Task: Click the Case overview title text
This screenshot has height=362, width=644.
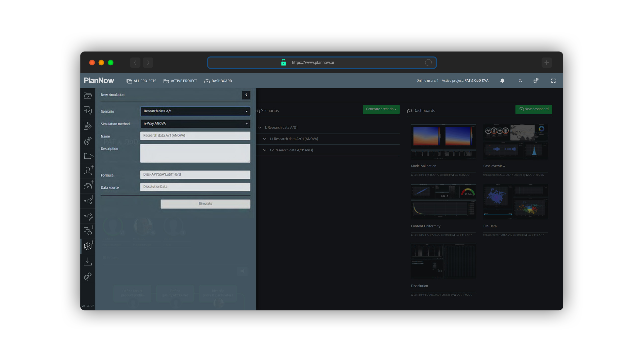Action: 494,166
